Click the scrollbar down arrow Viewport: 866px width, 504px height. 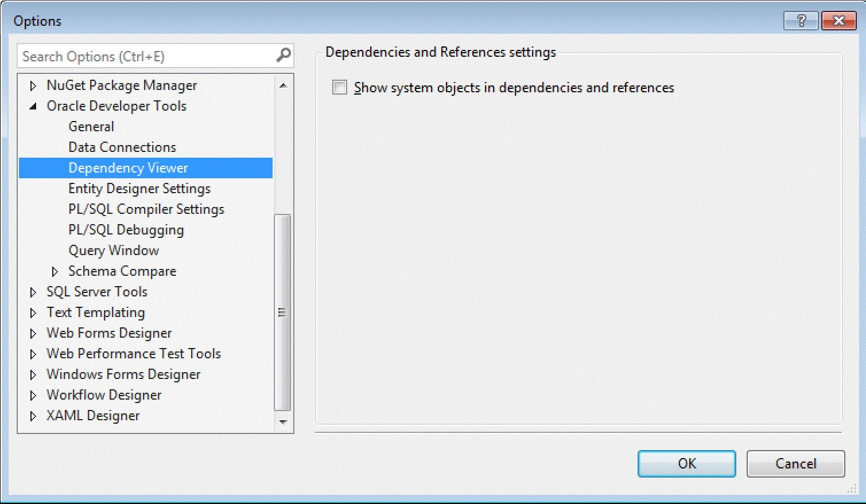click(282, 423)
